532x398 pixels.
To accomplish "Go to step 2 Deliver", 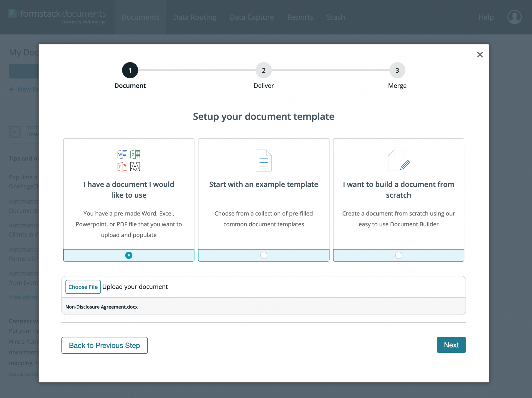I will 264,71.
